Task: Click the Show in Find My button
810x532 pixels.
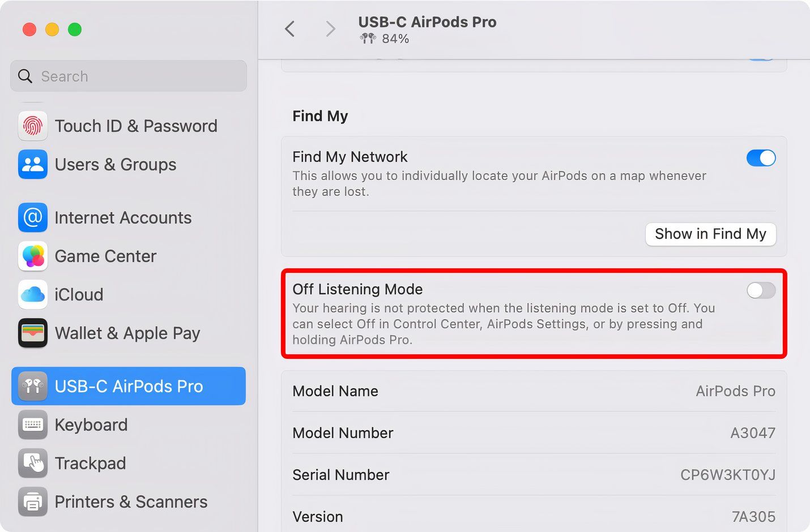Action: pos(710,234)
